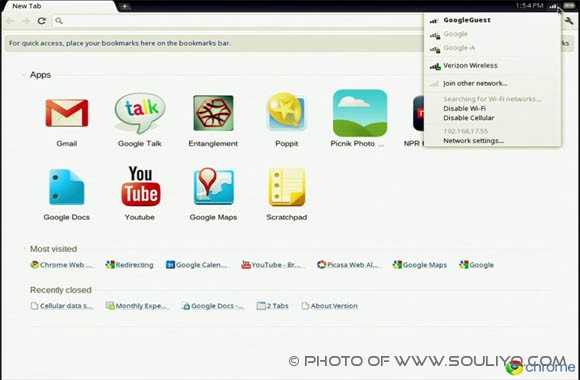Click Disable Wi-Fi in the network menu
580x380 pixels.
(465, 108)
